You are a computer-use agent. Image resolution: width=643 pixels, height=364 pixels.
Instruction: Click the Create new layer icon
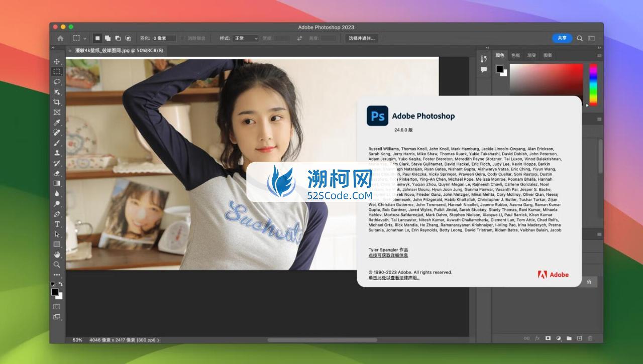point(579,338)
